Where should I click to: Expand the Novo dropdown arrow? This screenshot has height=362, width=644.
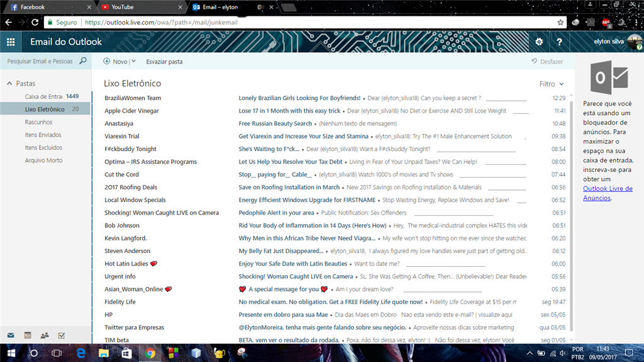click(133, 61)
